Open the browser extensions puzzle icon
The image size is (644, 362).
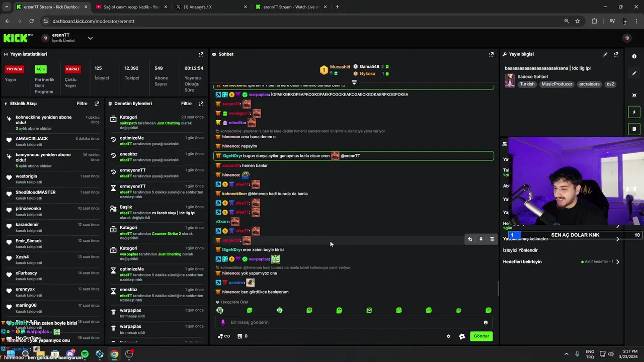click(595, 21)
